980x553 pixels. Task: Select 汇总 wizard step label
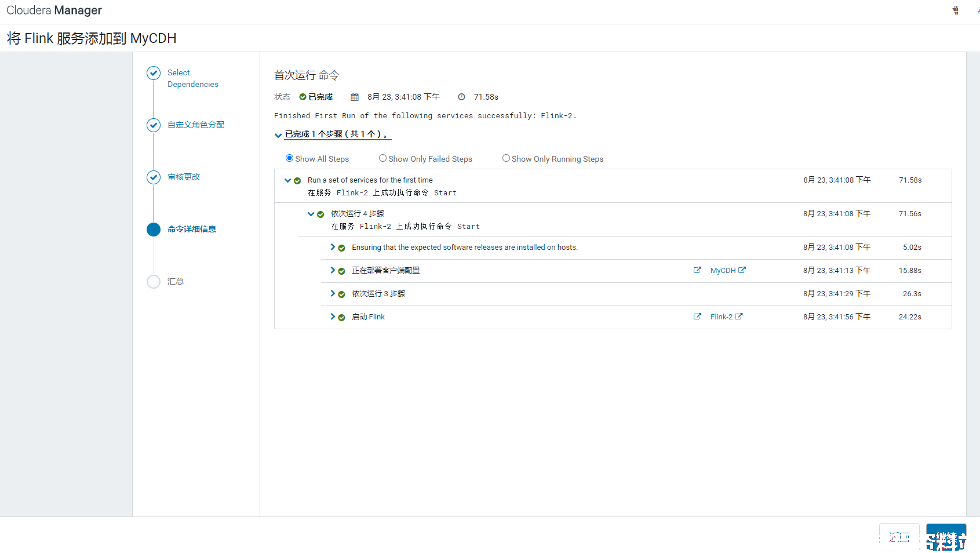pos(176,281)
